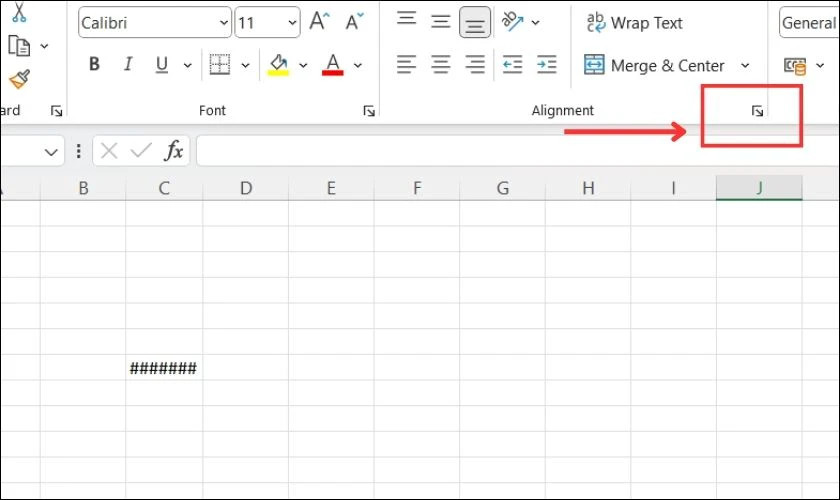This screenshot has height=500, width=840.
Task: Confirm entry with the checkmark icon
Action: point(141,151)
